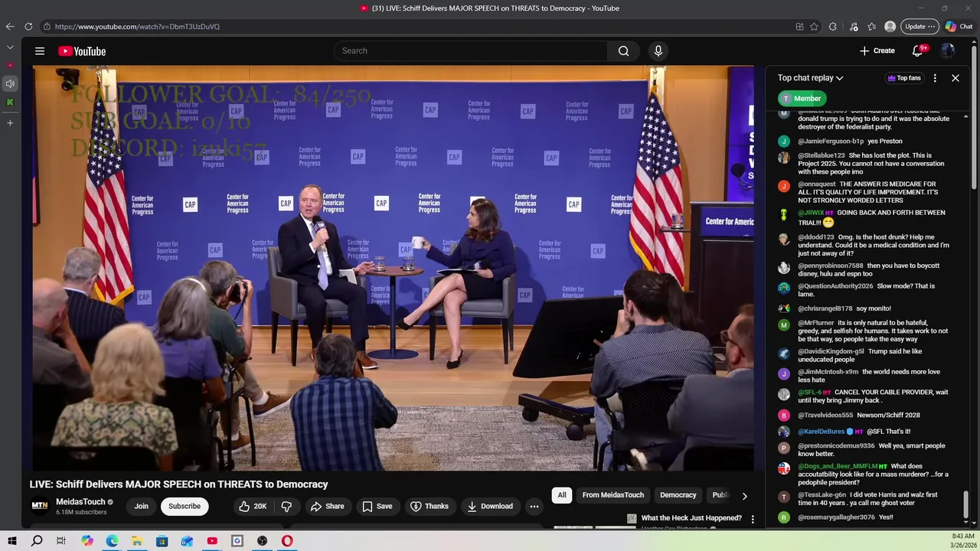Select the Democracy chip
Viewport: 980px width, 551px height.
coord(678,495)
